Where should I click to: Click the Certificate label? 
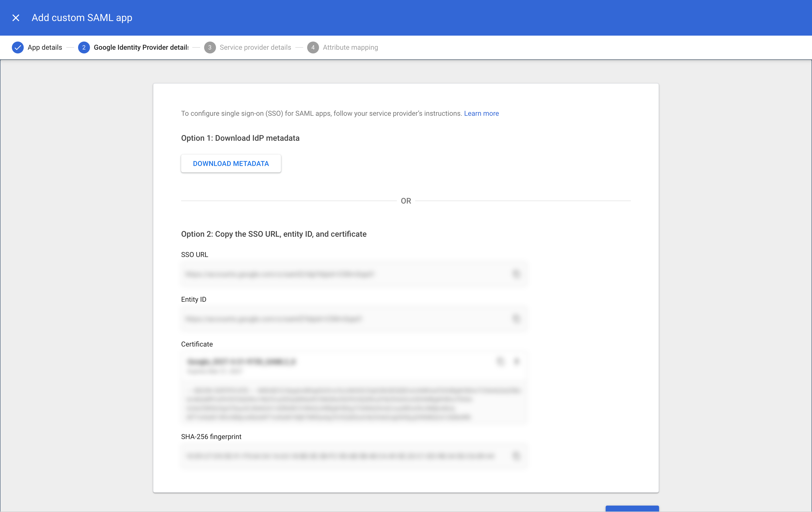tap(197, 344)
